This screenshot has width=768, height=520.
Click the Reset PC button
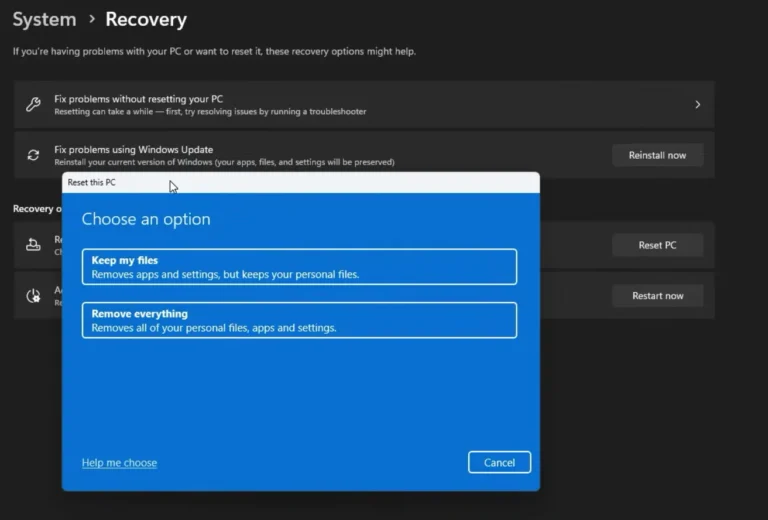[657, 245]
